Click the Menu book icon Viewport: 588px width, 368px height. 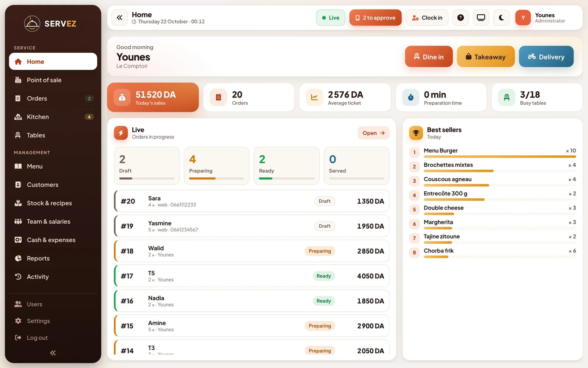pos(18,166)
